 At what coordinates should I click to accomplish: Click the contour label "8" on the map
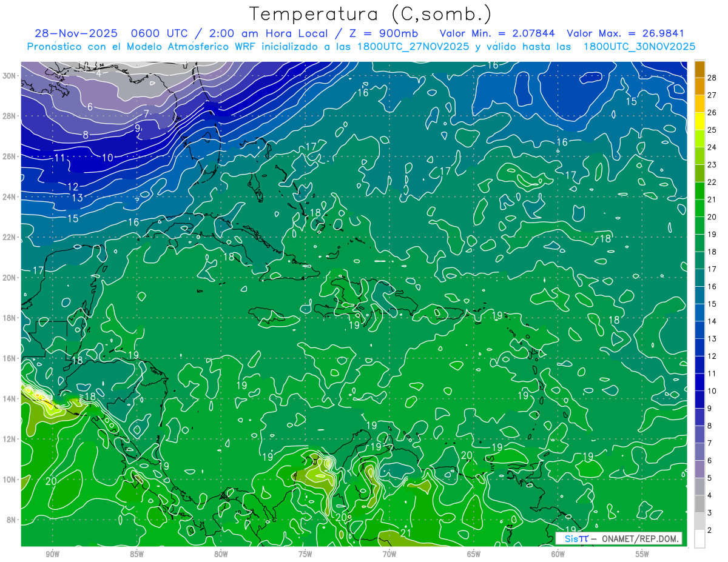tap(86, 135)
